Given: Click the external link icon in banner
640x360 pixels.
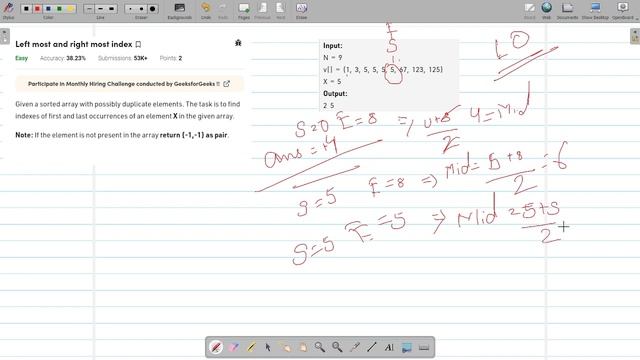Looking at the screenshot, I should point(227,84).
